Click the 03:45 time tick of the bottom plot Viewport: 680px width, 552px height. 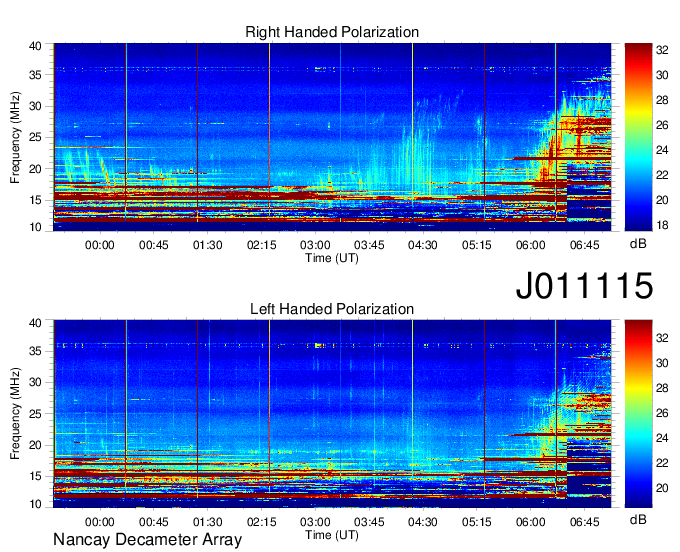pyautogui.click(x=369, y=522)
